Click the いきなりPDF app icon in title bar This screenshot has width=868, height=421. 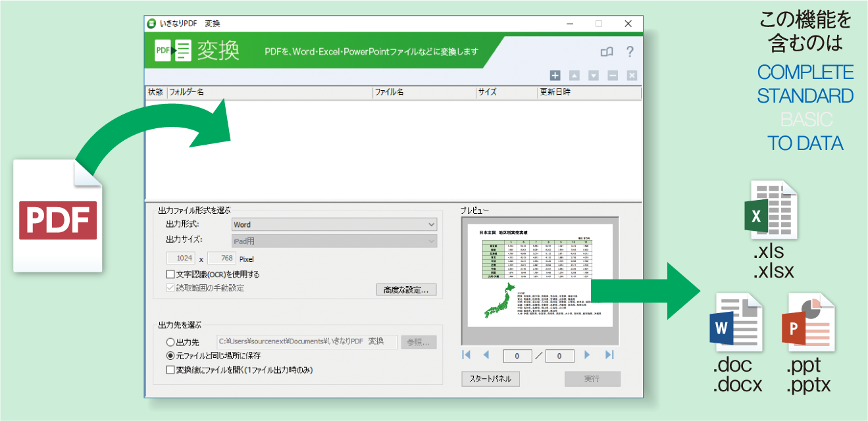click(152, 24)
